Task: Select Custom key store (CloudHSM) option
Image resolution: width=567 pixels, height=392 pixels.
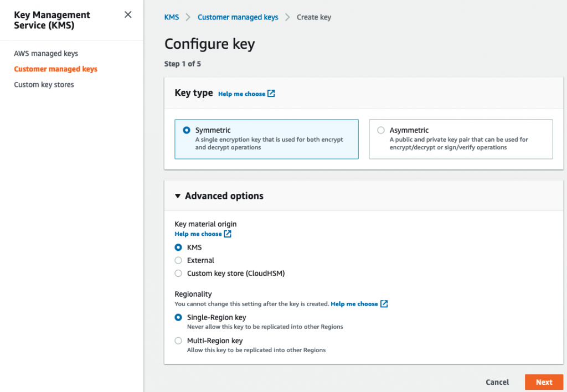Action: click(x=178, y=273)
